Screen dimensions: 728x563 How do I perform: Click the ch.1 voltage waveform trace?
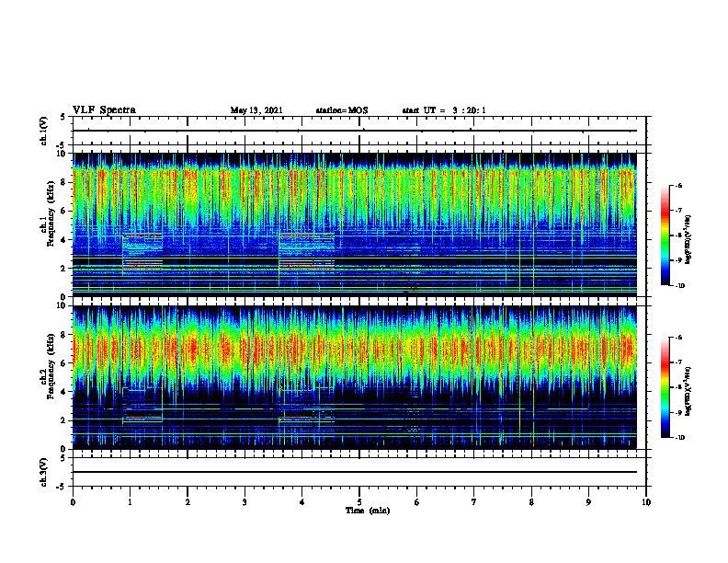coord(355,131)
